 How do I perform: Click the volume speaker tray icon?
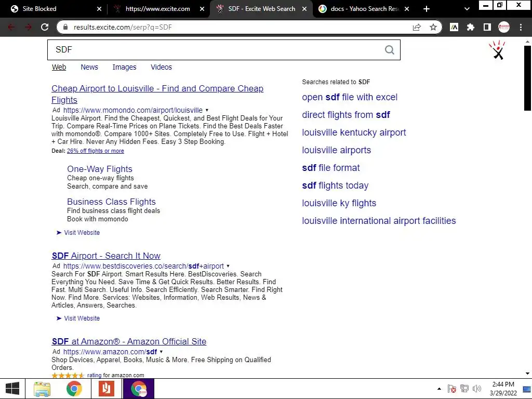point(477,389)
